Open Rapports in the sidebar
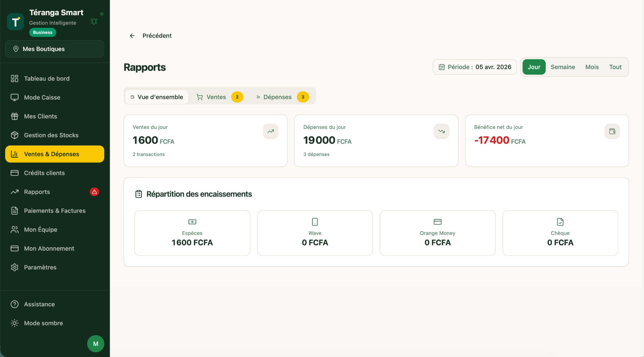Viewport: 644px width, 357px height. (55, 192)
